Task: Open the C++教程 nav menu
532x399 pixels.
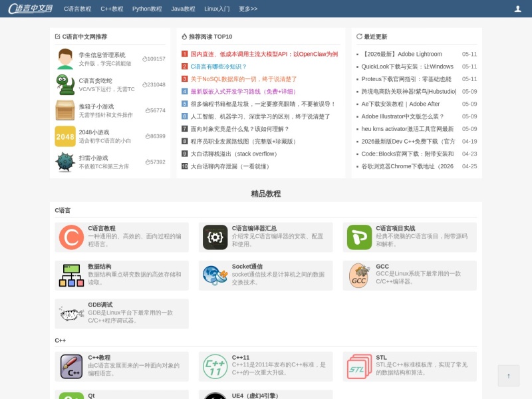Action: [x=112, y=9]
